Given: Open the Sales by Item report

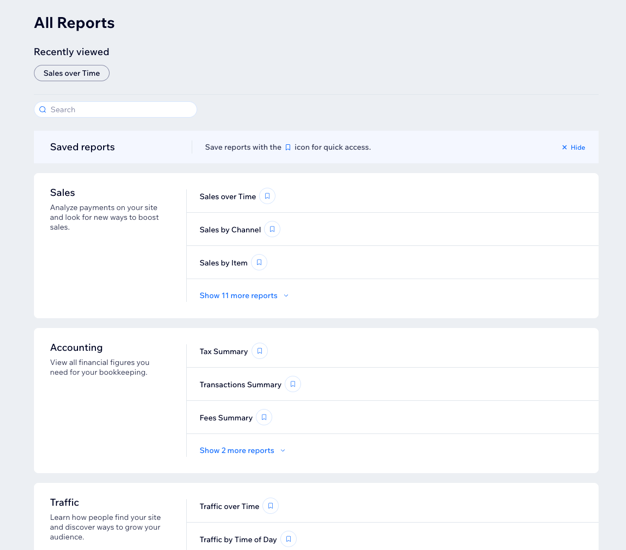Looking at the screenshot, I should [223, 263].
